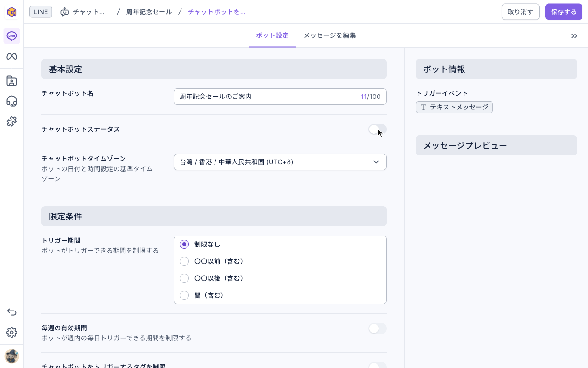Screen dimensions: 588x368
Task: Click the トリガー期間 label
Action: coord(61,240)
